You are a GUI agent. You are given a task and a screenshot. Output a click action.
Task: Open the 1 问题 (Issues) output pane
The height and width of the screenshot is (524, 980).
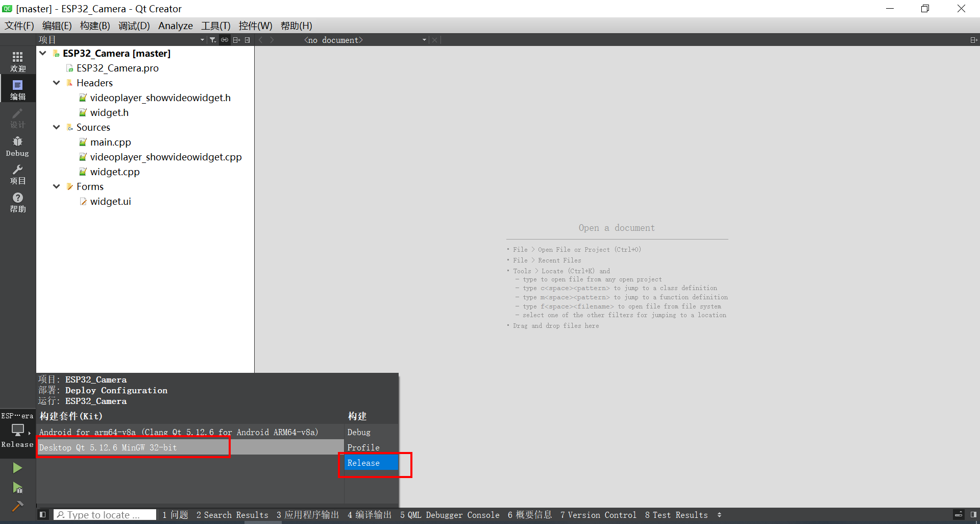pos(175,515)
